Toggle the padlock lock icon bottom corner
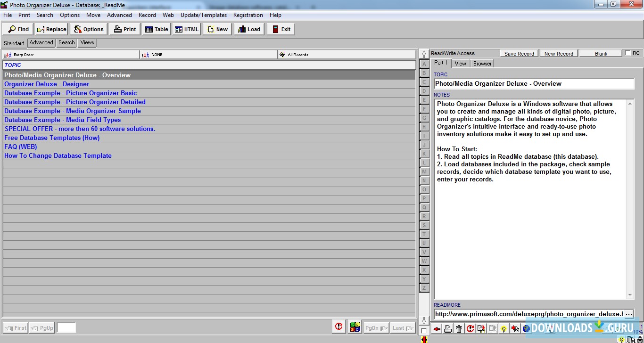The image size is (644, 343). click(x=640, y=339)
